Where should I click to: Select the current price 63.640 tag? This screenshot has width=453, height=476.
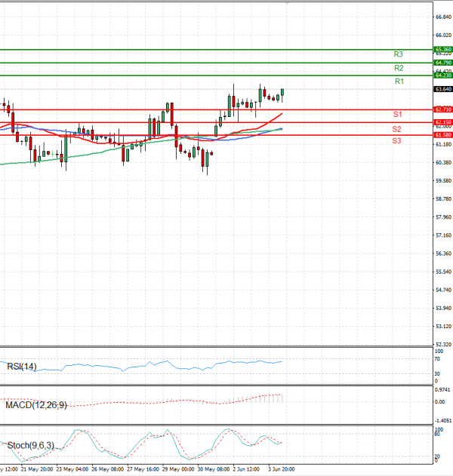[x=443, y=89]
